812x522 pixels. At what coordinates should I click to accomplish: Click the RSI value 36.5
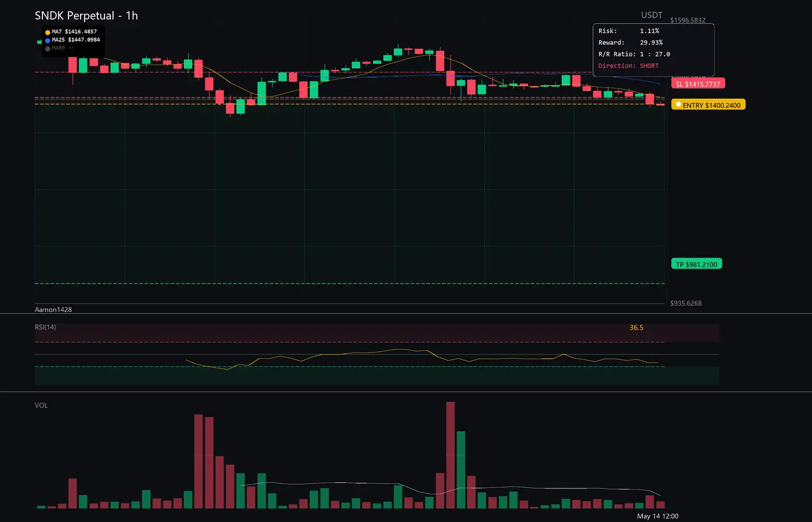pyautogui.click(x=636, y=328)
